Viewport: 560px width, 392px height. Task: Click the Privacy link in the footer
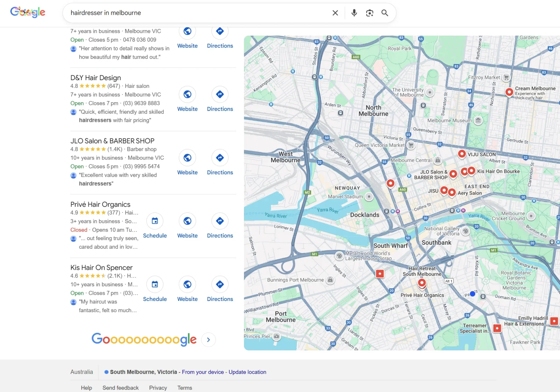pos(158,387)
